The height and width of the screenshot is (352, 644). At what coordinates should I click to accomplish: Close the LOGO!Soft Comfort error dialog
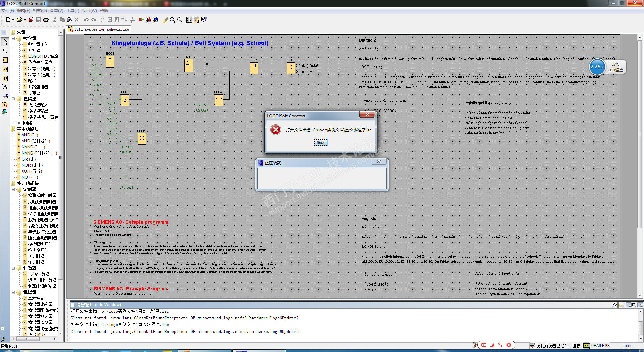coord(367,115)
